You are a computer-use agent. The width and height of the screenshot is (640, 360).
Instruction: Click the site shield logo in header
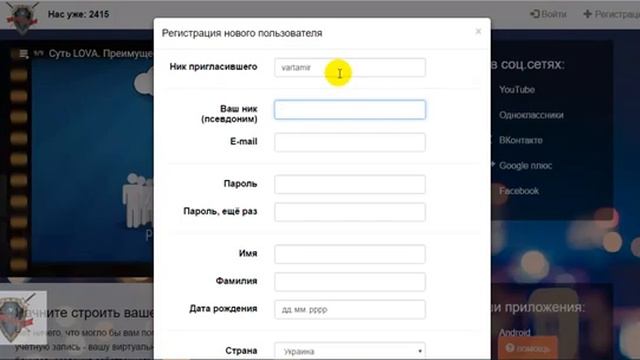pos(22,17)
